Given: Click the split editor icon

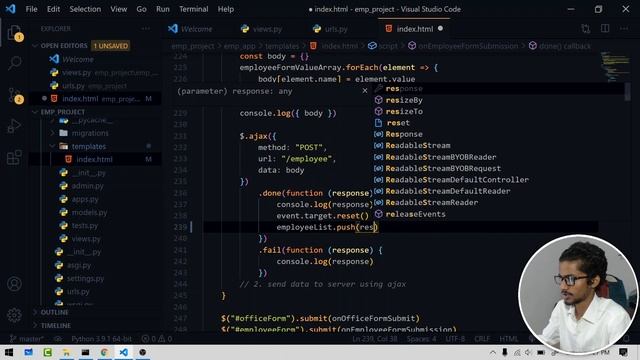Looking at the screenshot, I should pos(605,29).
